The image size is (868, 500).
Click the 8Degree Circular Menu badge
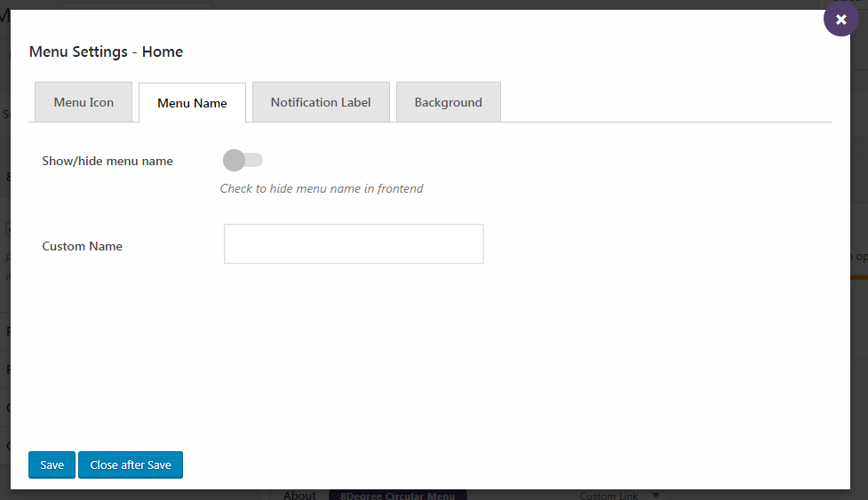point(397,496)
